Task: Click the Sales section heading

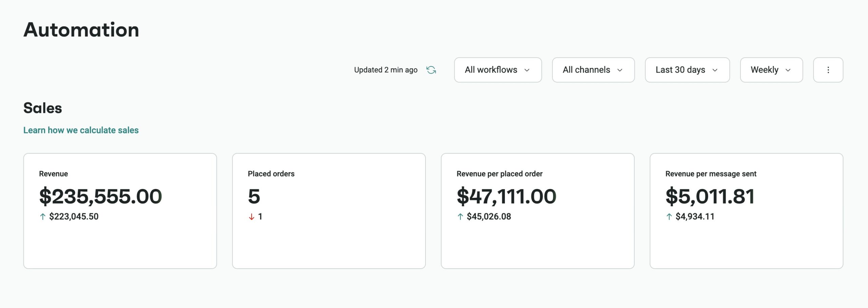Action: coord(42,108)
